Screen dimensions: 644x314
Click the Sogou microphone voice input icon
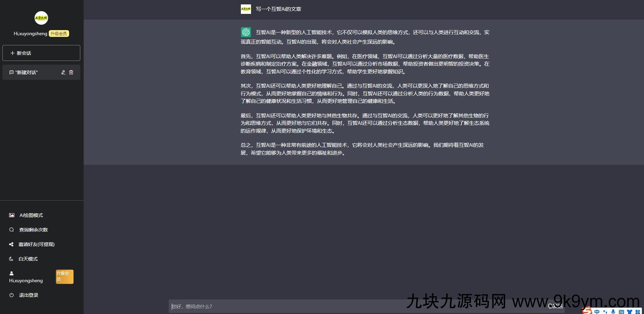click(613, 311)
